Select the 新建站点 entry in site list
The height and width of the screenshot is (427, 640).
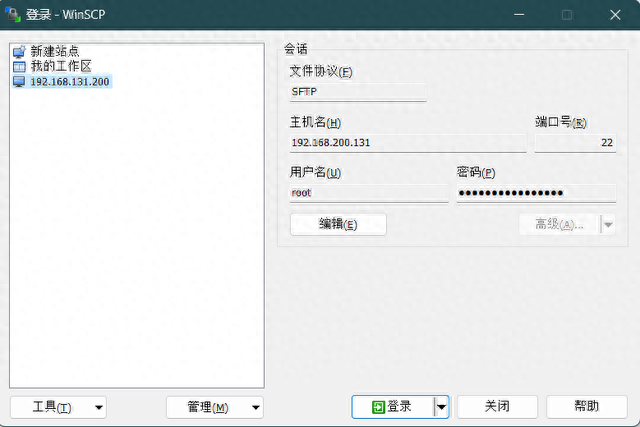pos(55,51)
